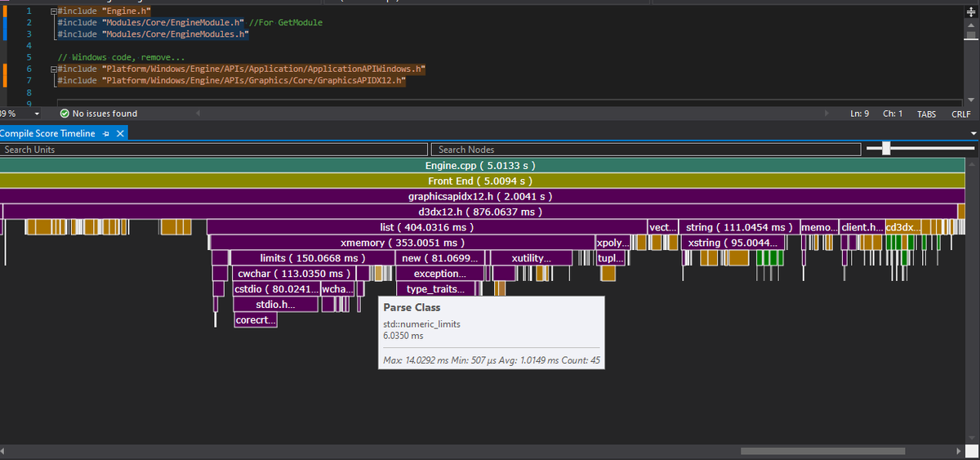The width and height of the screenshot is (980, 460).
Task: Click the Ln: 9 line indicator
Action: tap(859, 114)
